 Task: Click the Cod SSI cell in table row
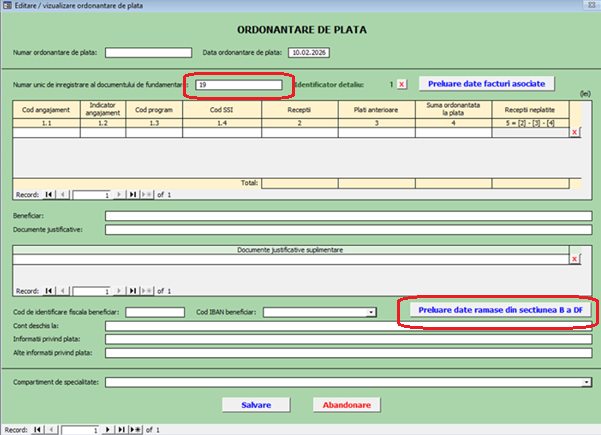222,133
